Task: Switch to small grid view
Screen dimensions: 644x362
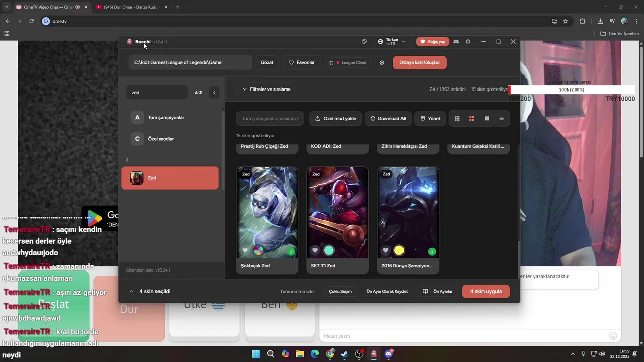Action: 457,119
